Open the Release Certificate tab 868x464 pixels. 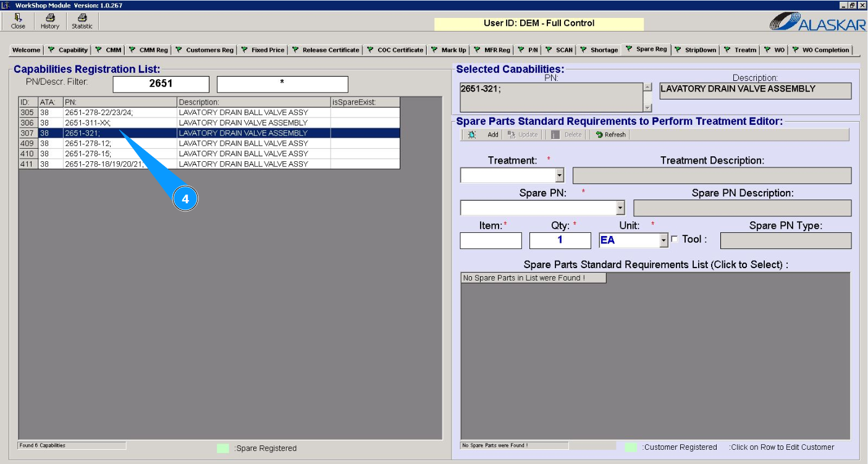pyautogui.click(x=325, y=50)
